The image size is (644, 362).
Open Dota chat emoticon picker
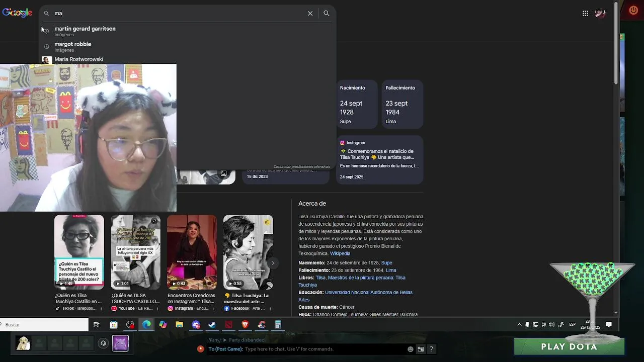pyautogui.click(x=411, y=349)
